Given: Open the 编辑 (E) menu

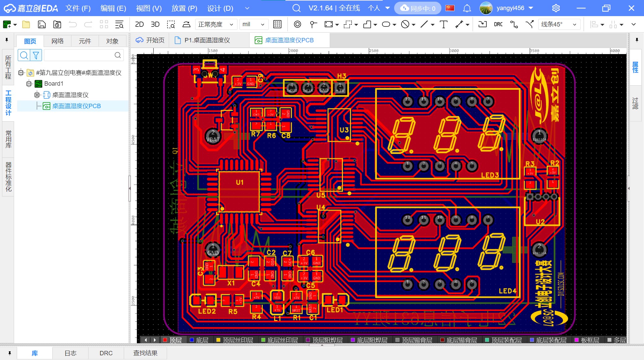Looking at the screenshot, I should (113, 8).
